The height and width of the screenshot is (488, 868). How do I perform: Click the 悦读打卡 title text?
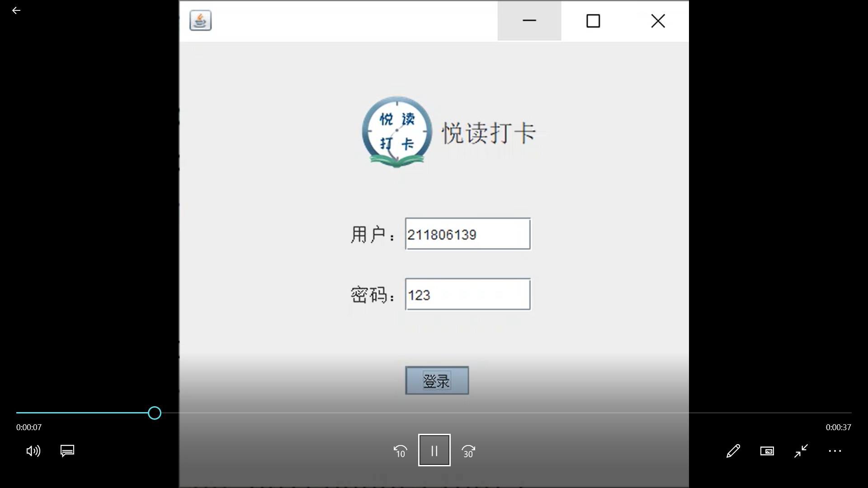(x=489, y=133)
